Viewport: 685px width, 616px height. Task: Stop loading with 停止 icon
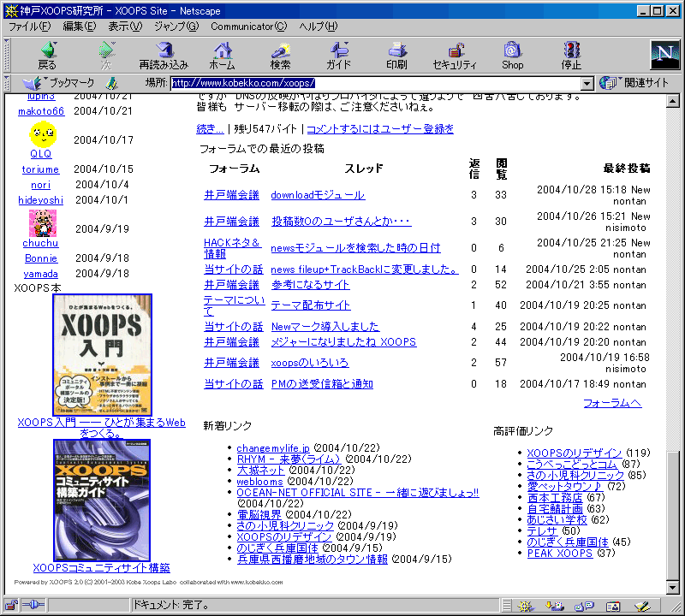571,56
